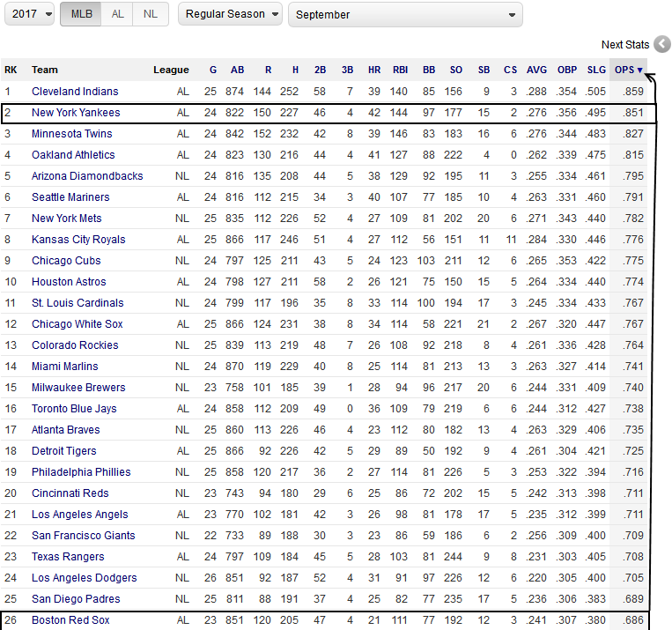The height and width of the screenshot is (630, 672).
Task: Sort the table by OPS column
Action: click(628, 70)
